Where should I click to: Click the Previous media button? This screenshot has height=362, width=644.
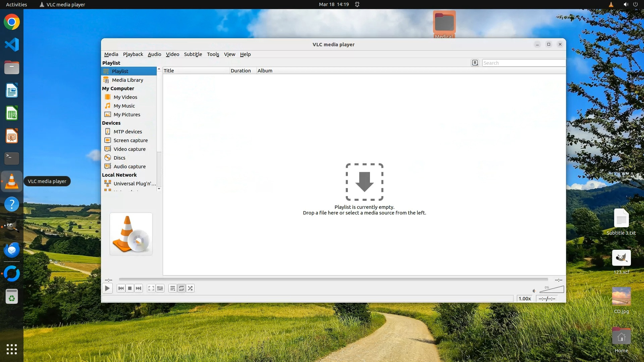coord(121,288)
